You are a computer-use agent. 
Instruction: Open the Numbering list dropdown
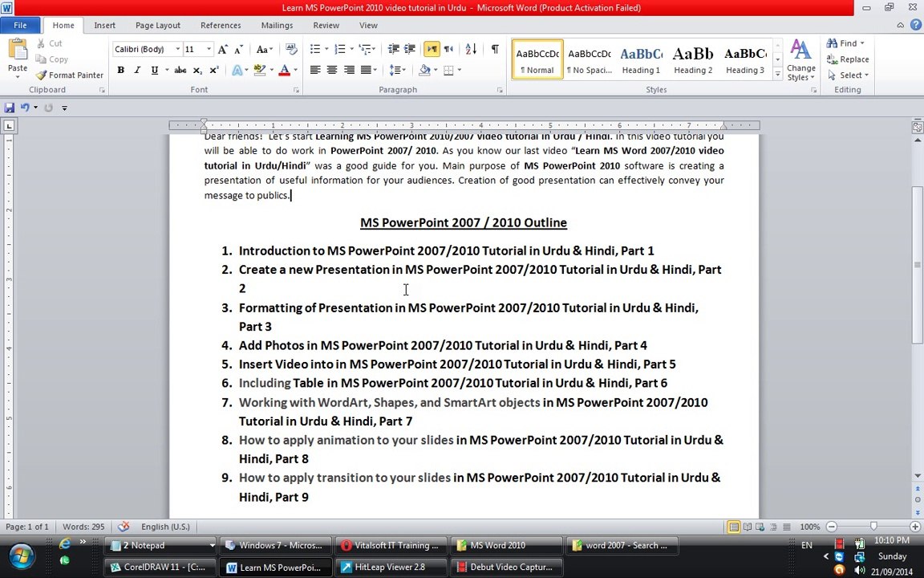352,49
